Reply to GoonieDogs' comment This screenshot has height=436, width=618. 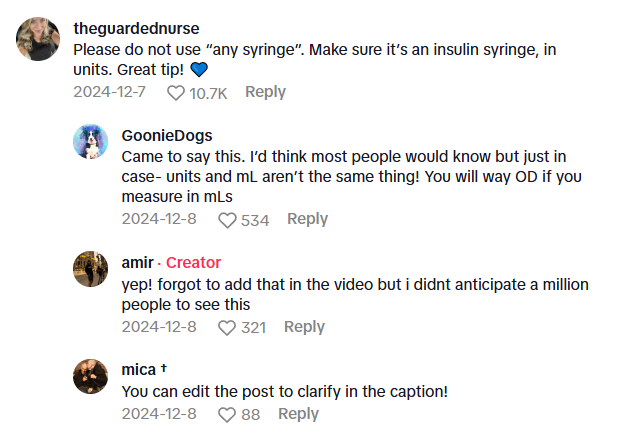click(307, 219)
